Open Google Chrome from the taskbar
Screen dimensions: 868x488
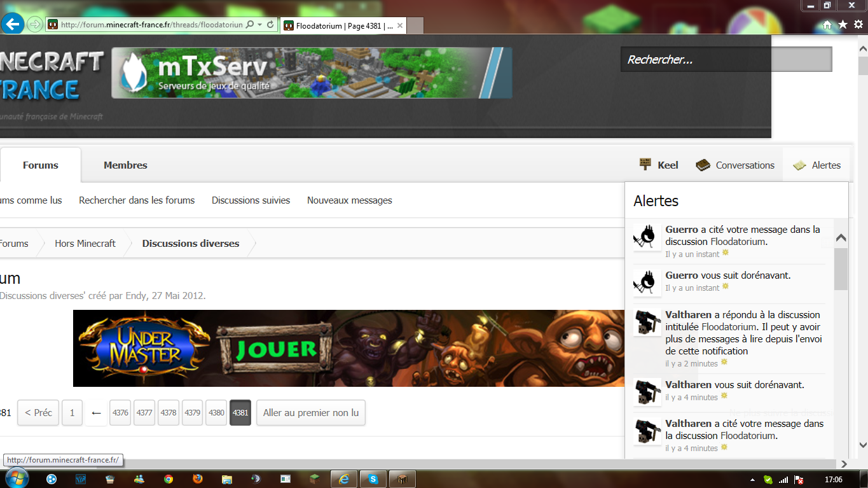[x=168, y=479]
